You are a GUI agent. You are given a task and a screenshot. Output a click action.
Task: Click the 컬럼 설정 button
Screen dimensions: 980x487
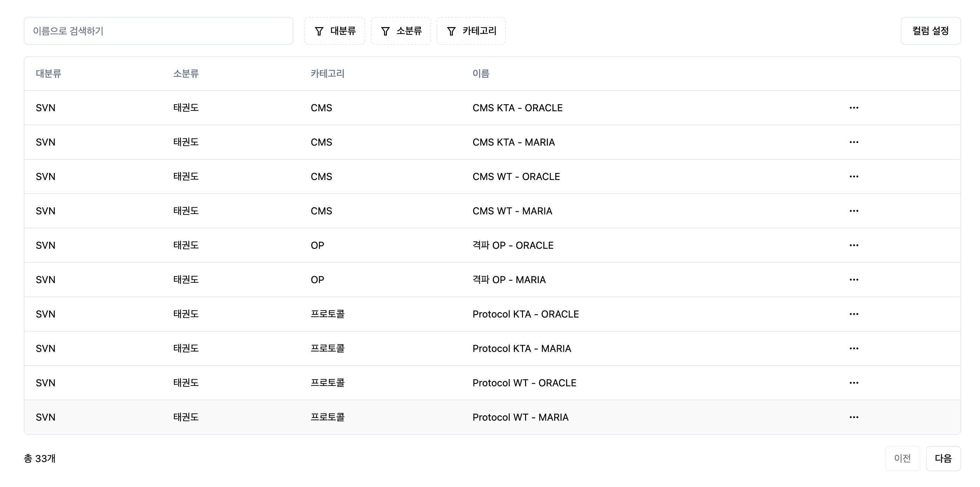click(931, 31)
